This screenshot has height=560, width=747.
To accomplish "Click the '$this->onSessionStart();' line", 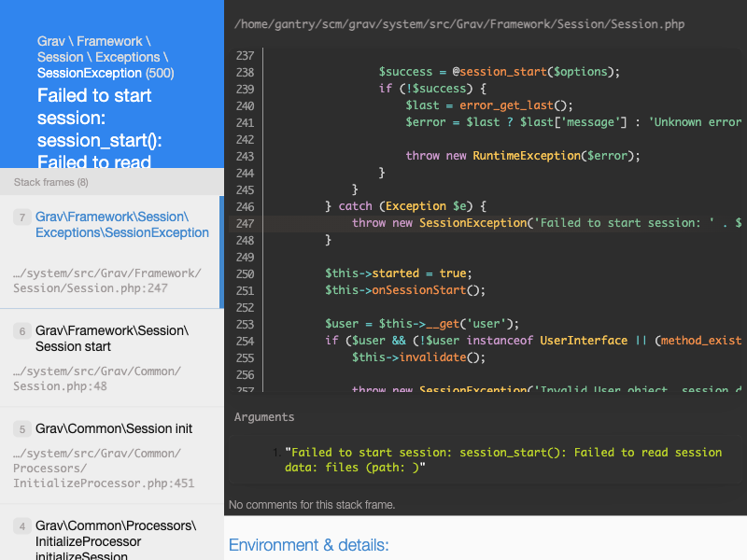I will (405, 290).
